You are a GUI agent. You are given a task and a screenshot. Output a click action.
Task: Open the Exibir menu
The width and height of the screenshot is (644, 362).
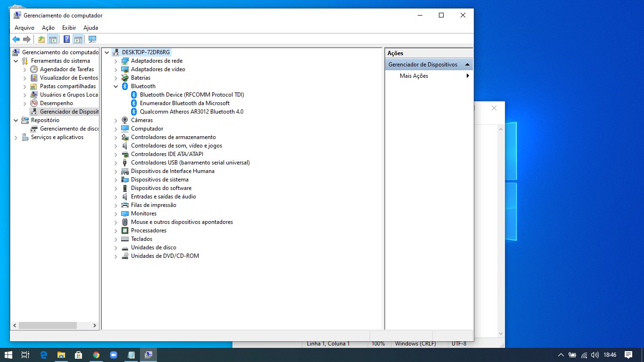(x=69, y=28)
